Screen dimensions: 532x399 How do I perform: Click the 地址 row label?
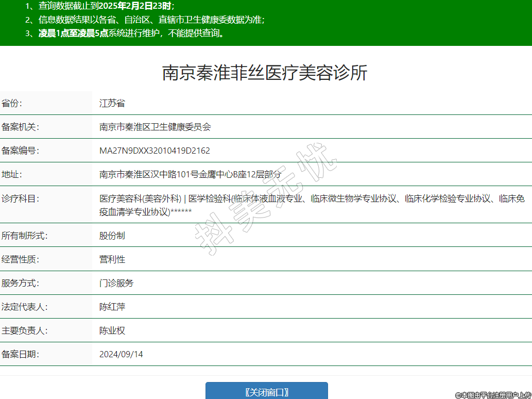pos(12,174)
